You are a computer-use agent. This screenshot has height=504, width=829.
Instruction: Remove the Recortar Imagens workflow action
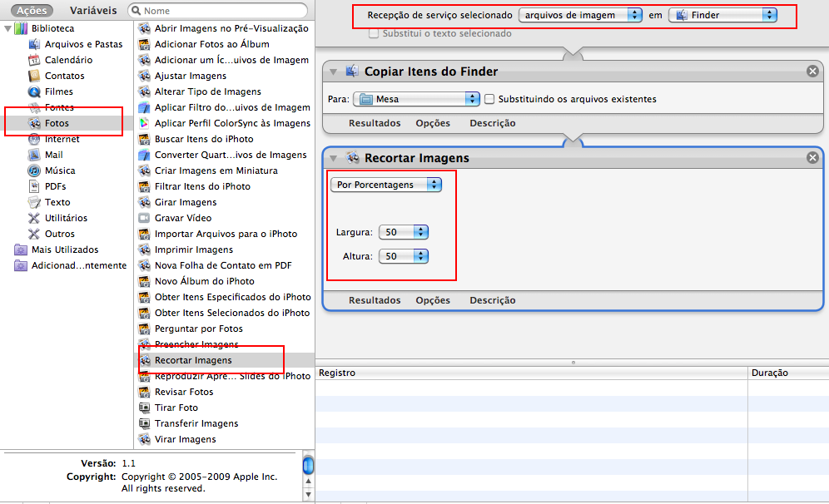click(812, 158)
